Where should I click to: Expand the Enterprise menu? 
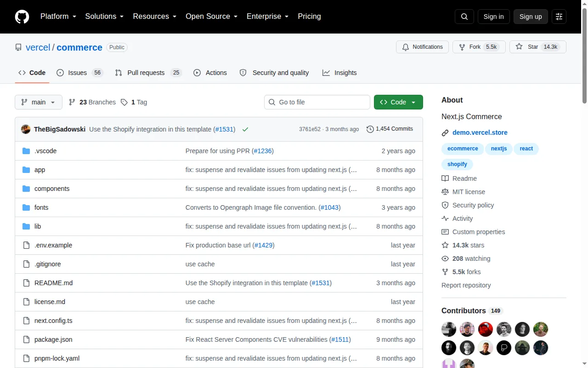(268, 17)
